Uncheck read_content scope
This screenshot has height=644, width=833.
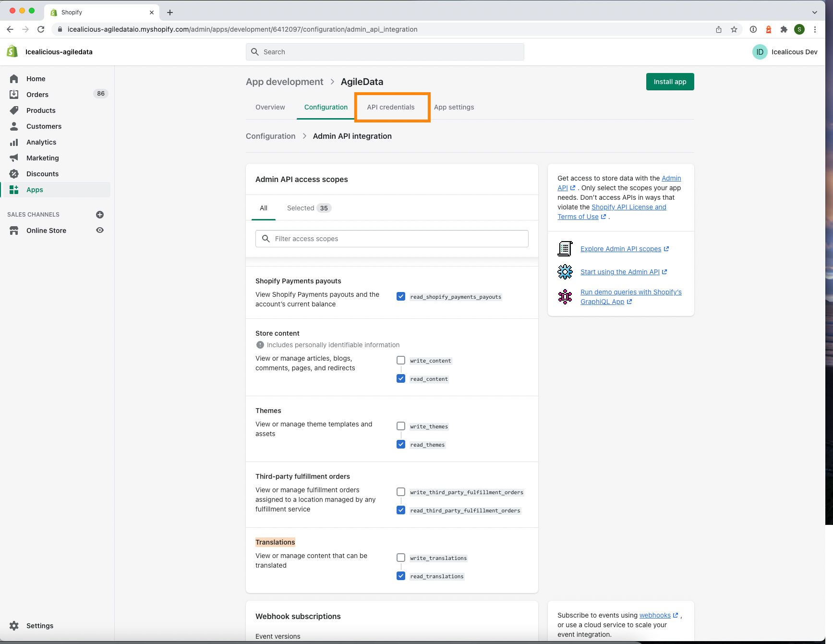(401, 378)
